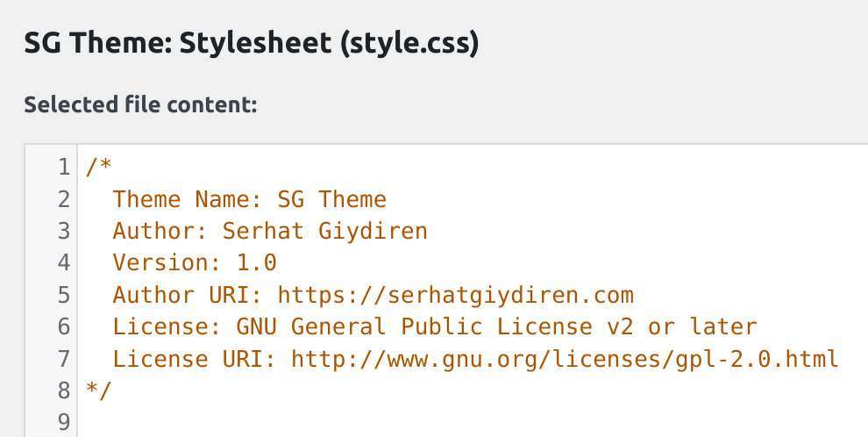Select line number 2 in gutter

(x=64, y=199)
